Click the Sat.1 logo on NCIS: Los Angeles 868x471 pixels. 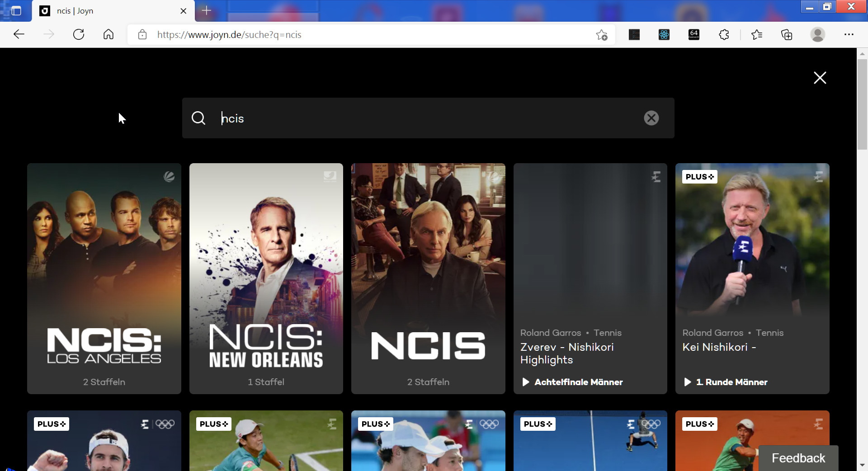[x=169, y=177]
